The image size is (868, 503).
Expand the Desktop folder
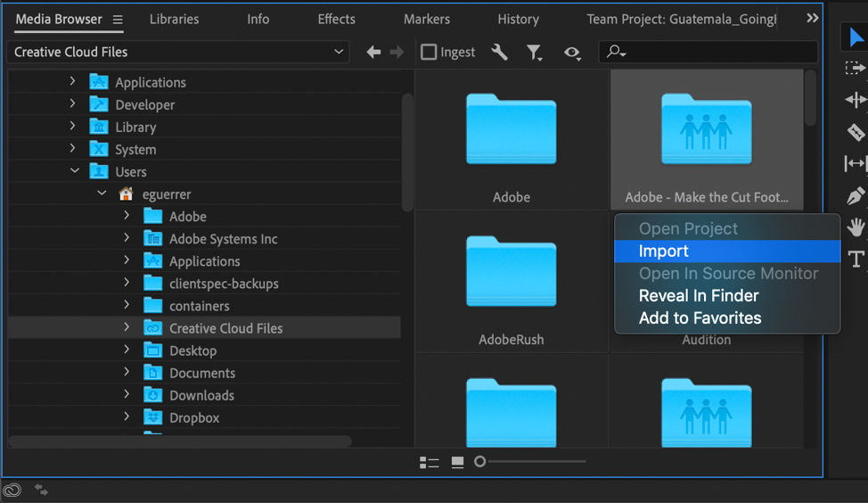(x=127, y=349)
